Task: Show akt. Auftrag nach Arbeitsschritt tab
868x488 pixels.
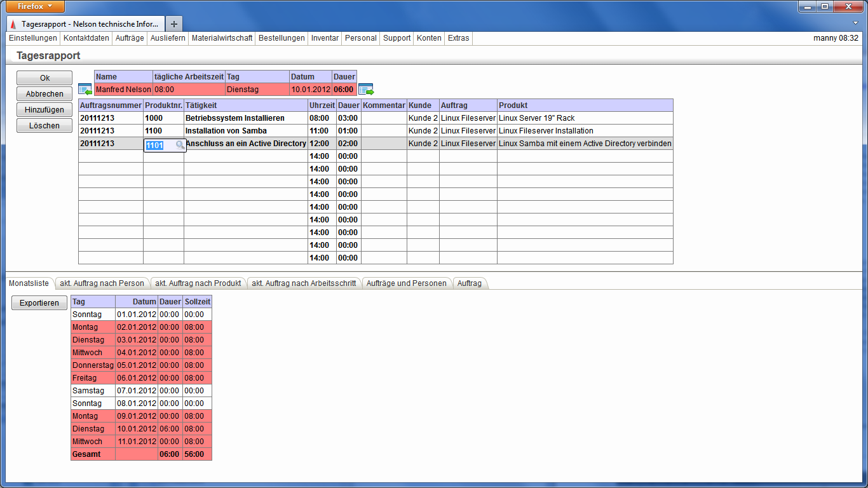Action: (303, 283)
